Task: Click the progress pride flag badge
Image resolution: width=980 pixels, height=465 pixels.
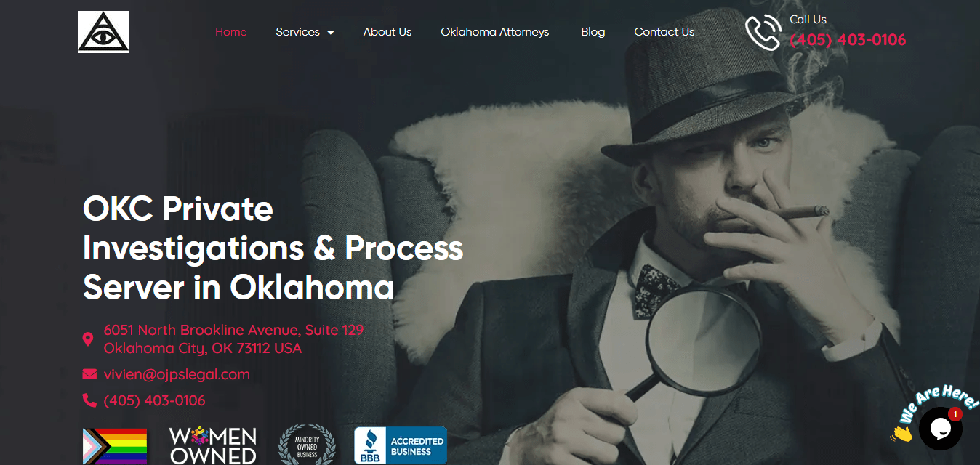Action: click(x=115, y=446)
